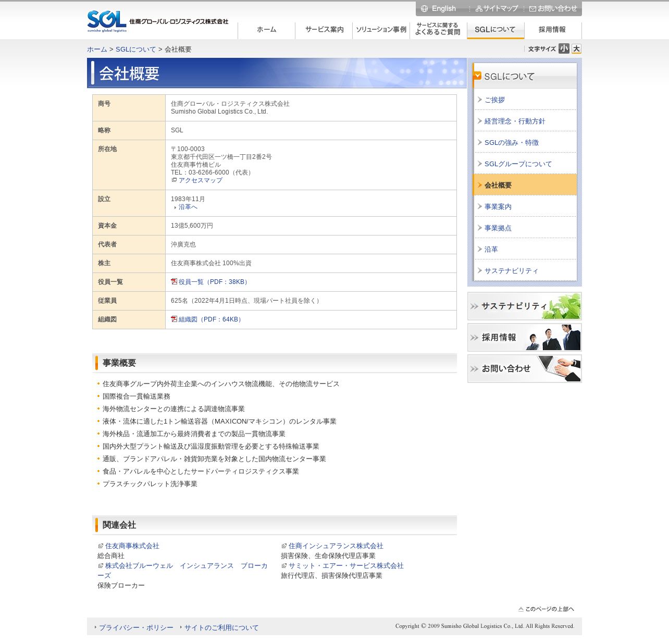Click the お問い合わせ banner with keyboard

point(525,368)
